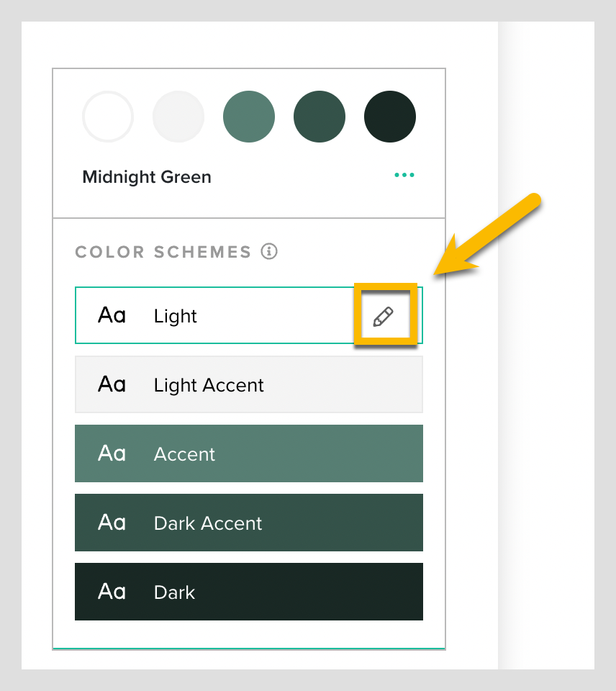Select the white palette color circle
This screenshot has width=616, height=691.
coord(108,117)
